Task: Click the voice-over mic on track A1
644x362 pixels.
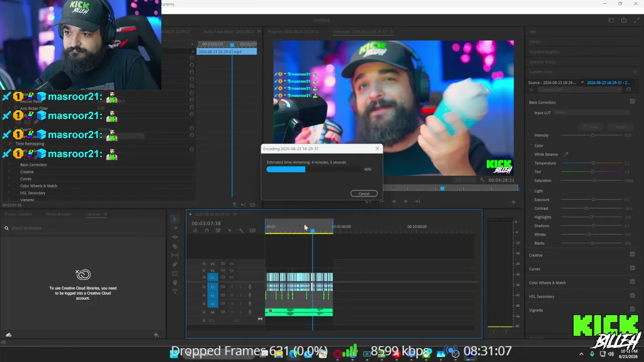Action: pyautogui.click(x=250, y=287)
